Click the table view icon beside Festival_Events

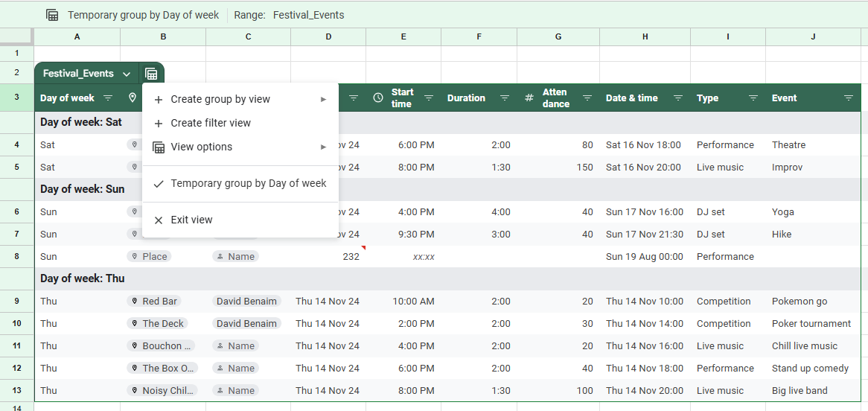pos(151,74)
